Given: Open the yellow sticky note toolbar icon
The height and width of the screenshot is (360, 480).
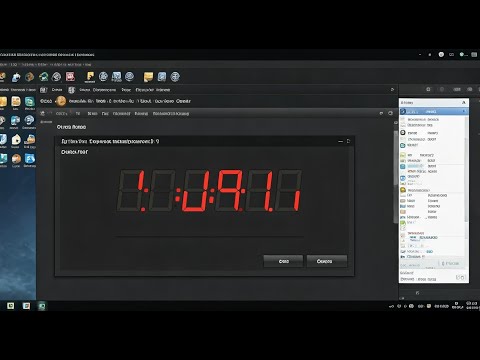Looking at the screenshot, I should tap(148, 77).
